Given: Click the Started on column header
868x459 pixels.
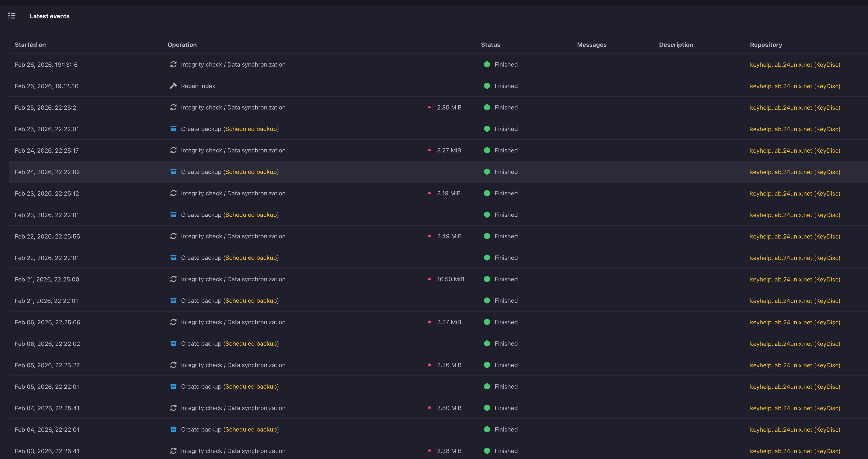Looking at the screenshot, I should tap(30, 44).
